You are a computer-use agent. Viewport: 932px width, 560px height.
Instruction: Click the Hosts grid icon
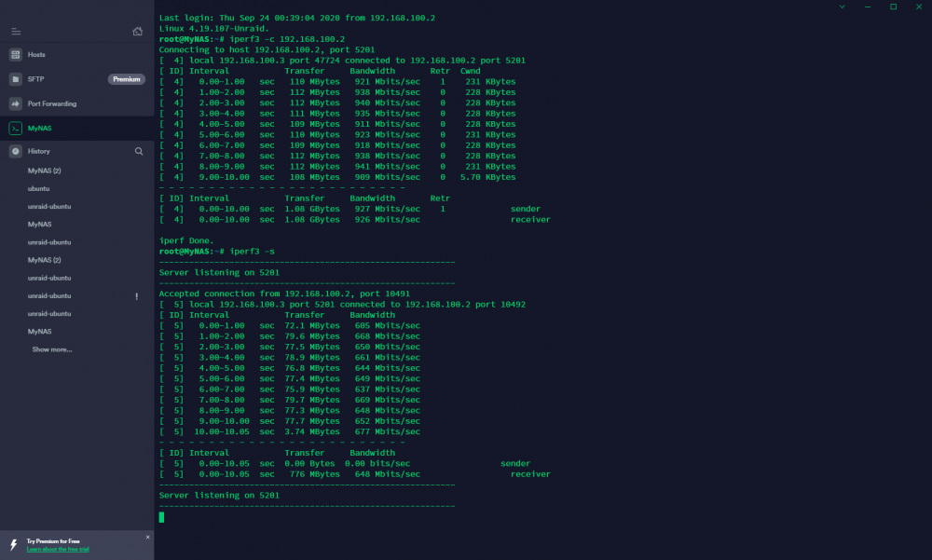[16, 55]
